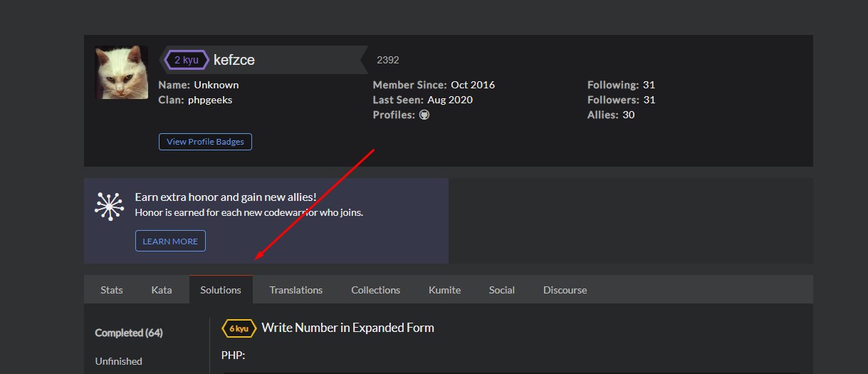Click the kefzce cat avatar picture
Viewport: 868px width, 374px height.
tap(122, 73)
